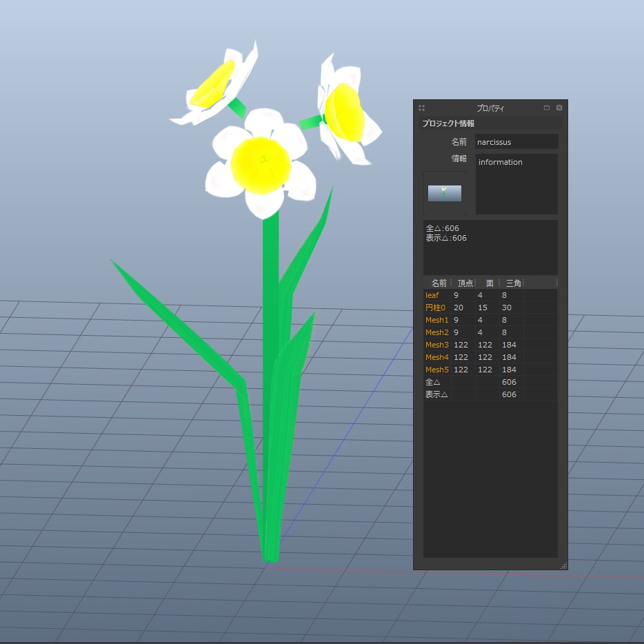This screenshot has height=644, width=644.
Task: Click the プロパティ panel dock handle icon
Action: click(421, 108)
